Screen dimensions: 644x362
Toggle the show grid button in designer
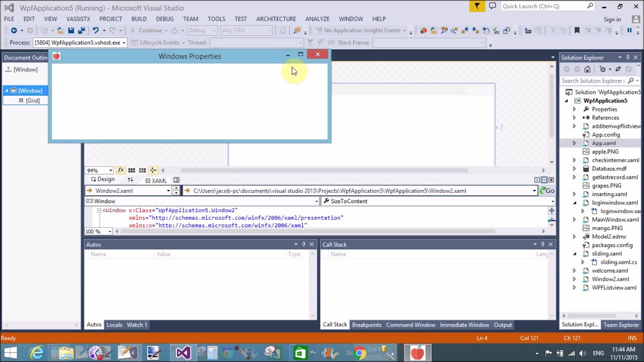pyautogui.click(x=131, y=170)
